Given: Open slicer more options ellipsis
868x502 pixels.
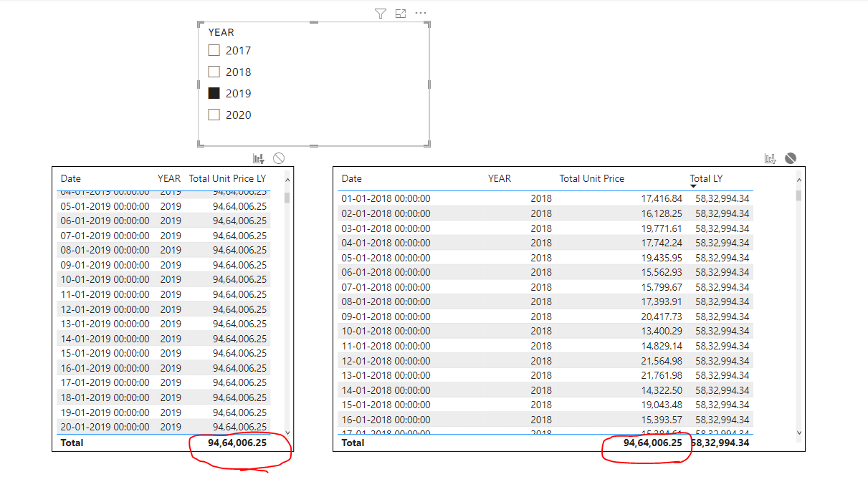Looking at the screenshot, I should pyautogui.click(x=421, y=14).
